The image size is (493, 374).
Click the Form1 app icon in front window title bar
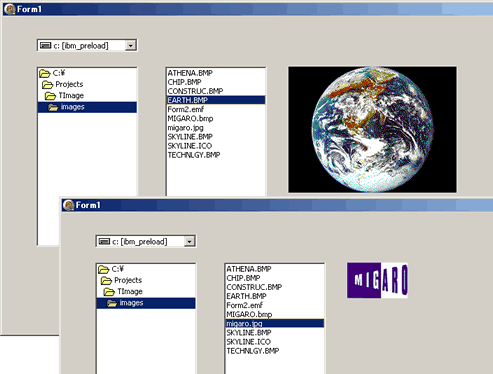click(68, 205)
